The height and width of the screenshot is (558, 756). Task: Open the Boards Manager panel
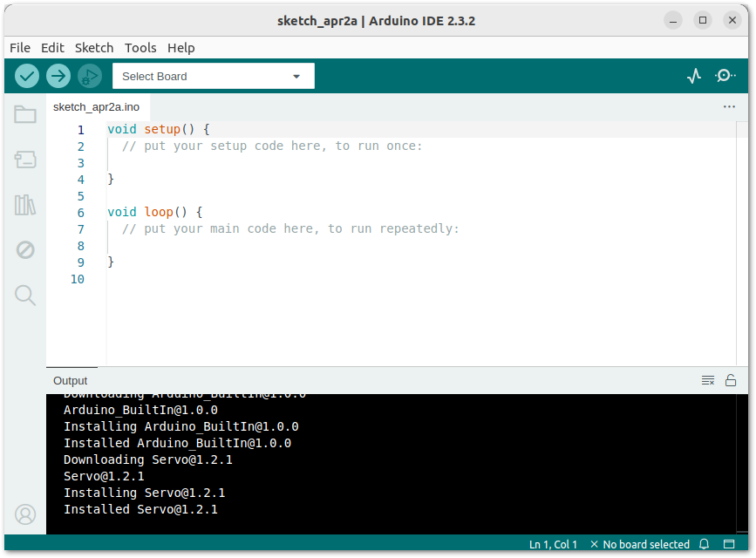[x=25, y=160]
